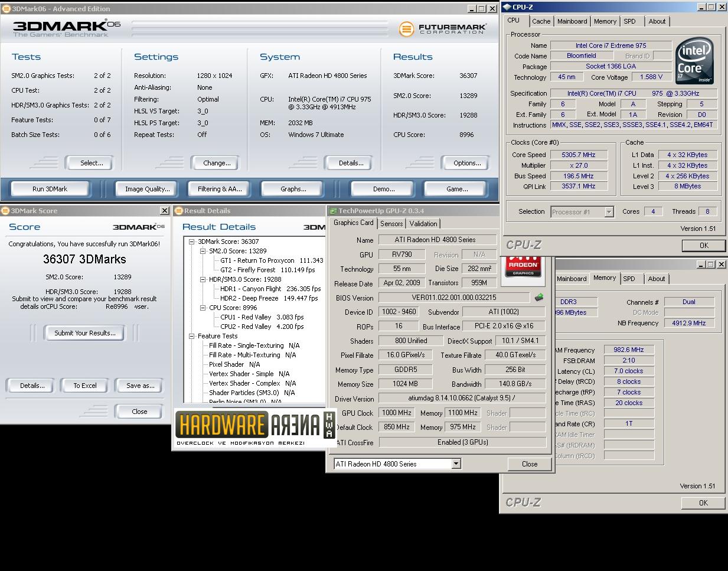728x571 pixels.
Task: Switch to the Cache tab in CPU-Z
Action: point(541,21)
